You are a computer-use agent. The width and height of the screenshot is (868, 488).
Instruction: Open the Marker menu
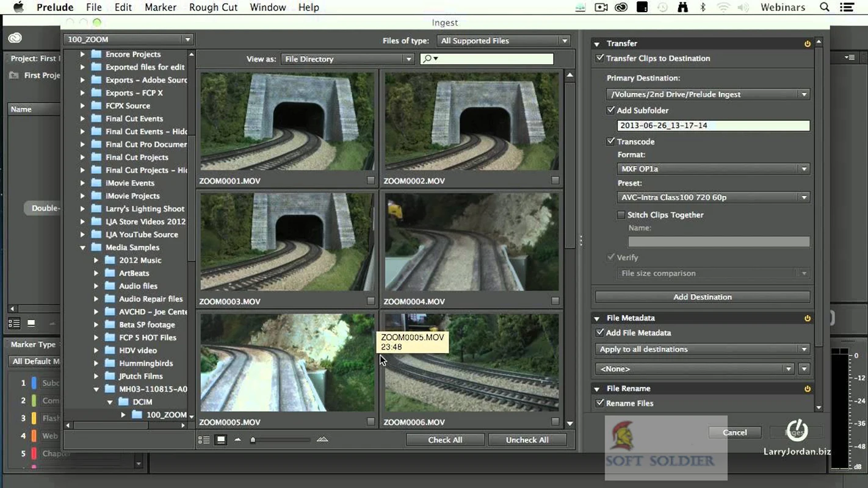(x=160, y=7)
